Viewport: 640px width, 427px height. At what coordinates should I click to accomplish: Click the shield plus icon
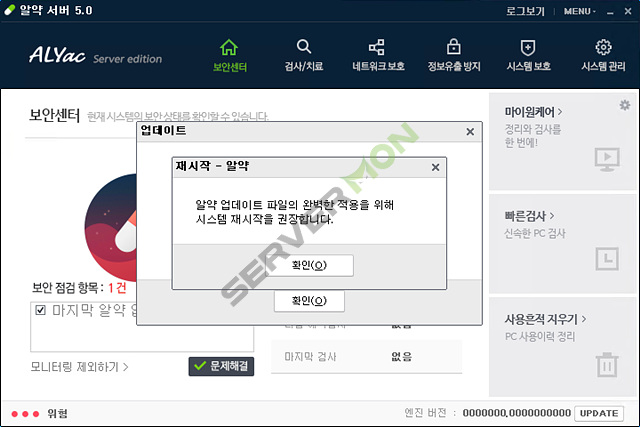point(528,47)
